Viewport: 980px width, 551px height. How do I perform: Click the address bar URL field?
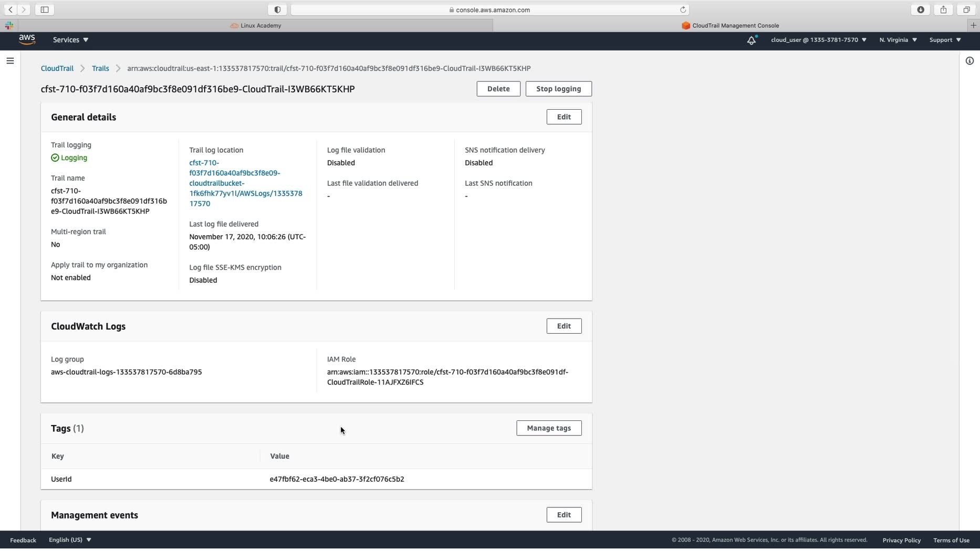489,9
